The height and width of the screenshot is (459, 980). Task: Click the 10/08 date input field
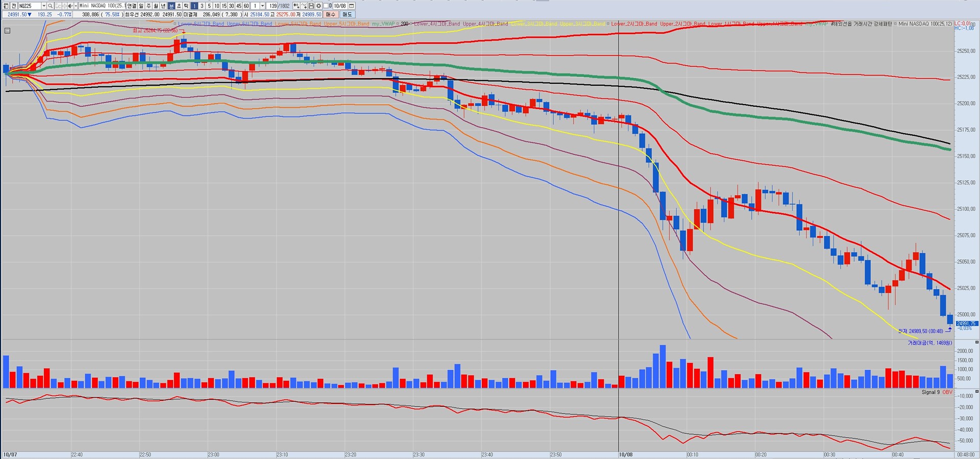pyautogui.click(x=340, y=6)
